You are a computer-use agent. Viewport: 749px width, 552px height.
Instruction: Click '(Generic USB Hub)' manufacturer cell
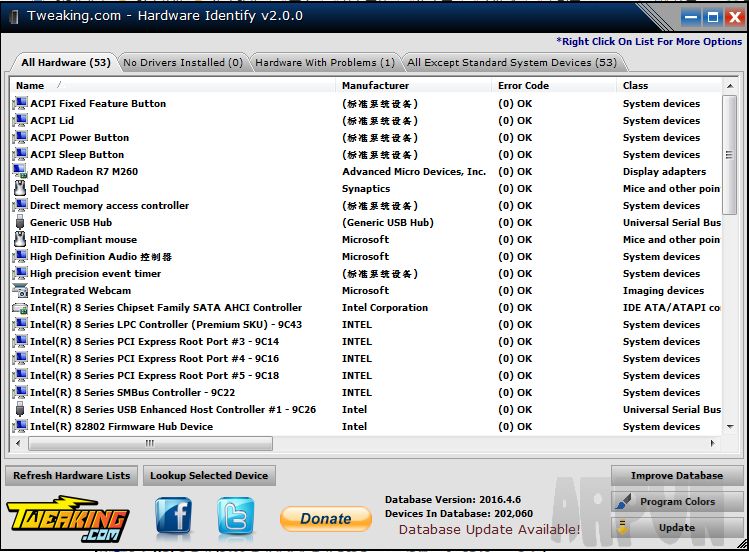[x=387, y=223]
